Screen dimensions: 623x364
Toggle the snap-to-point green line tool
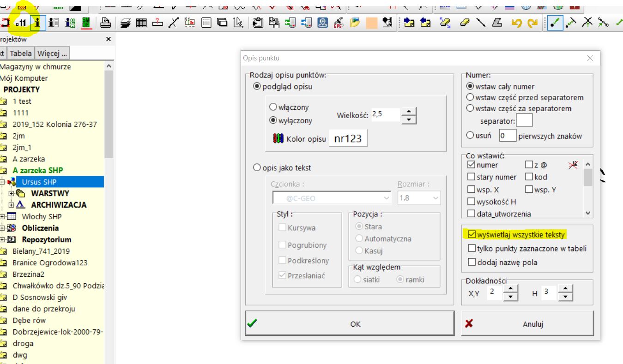[555, 23]
